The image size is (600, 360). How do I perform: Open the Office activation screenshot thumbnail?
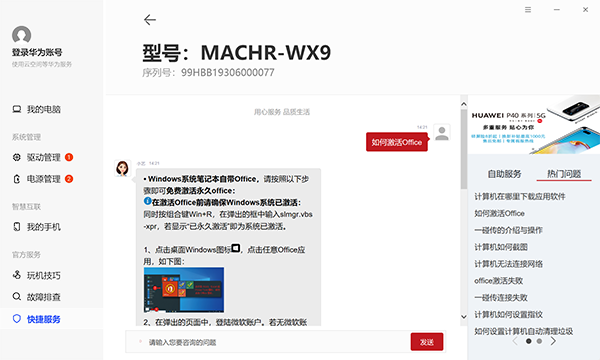point(184,290)
